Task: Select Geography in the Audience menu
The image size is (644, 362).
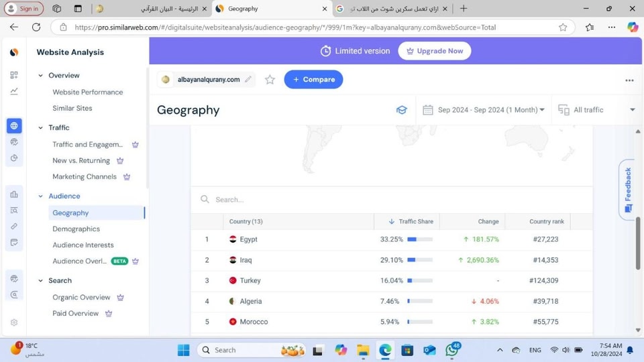Action: pos(96,213)
